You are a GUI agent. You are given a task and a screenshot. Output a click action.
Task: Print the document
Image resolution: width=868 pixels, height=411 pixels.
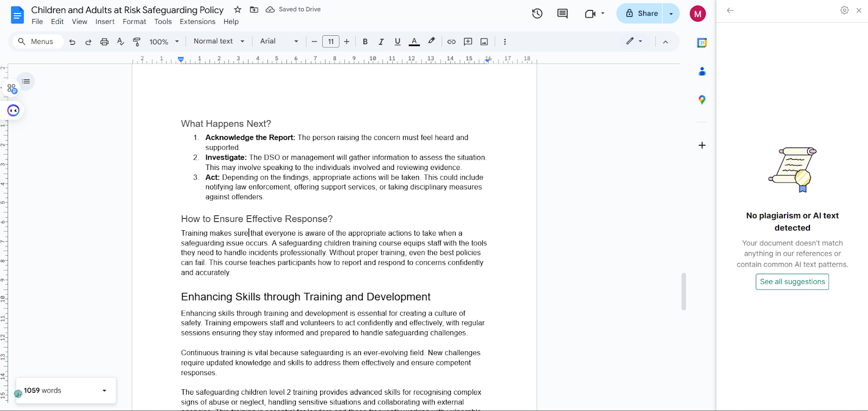tap(105, 42)
